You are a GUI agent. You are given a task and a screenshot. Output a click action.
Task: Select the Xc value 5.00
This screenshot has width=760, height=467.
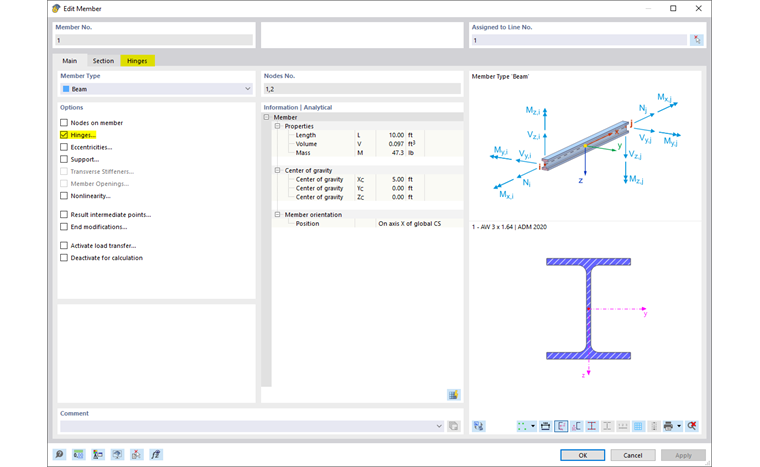pyautogui.click(x=397, y=179)
